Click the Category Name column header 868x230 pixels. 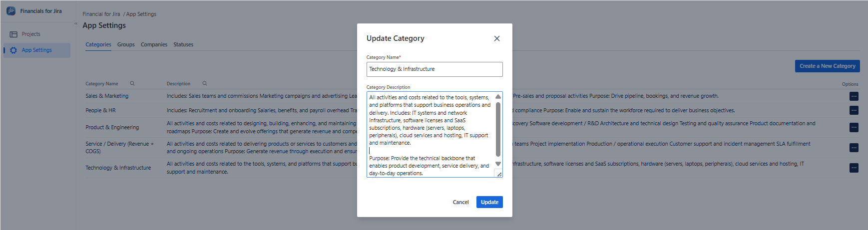(x=102, y=84)
